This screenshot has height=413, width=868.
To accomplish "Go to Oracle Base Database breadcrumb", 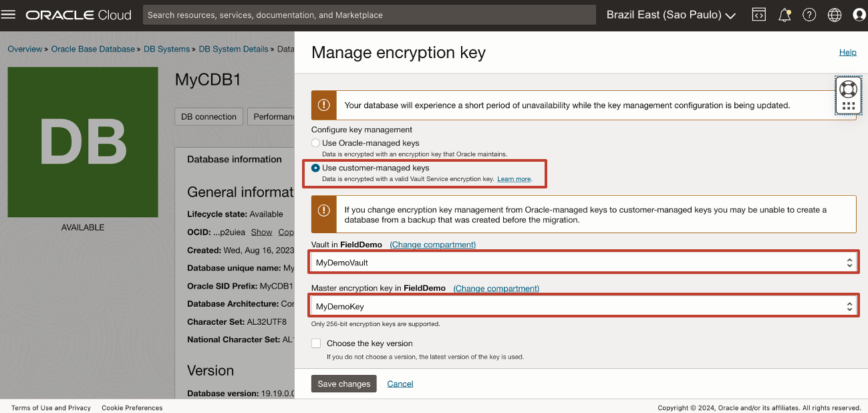I will [x=93, y=49].
